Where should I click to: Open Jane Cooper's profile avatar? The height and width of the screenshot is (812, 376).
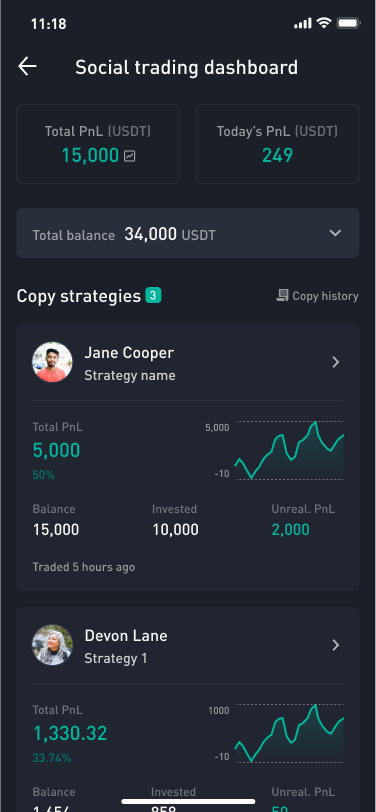pos(52,362)
